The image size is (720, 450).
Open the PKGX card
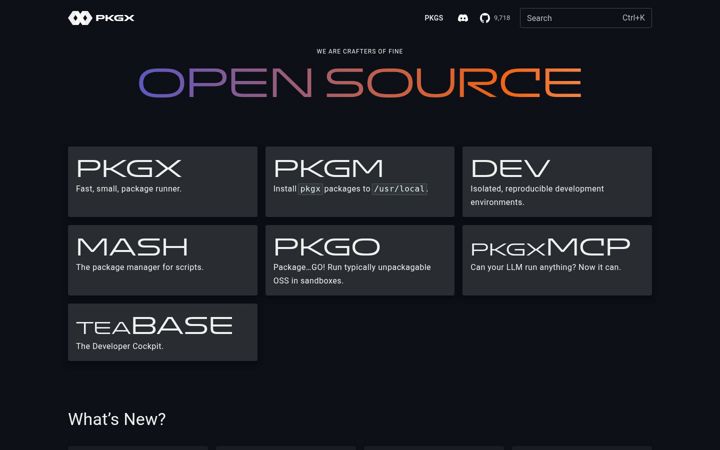163,181
